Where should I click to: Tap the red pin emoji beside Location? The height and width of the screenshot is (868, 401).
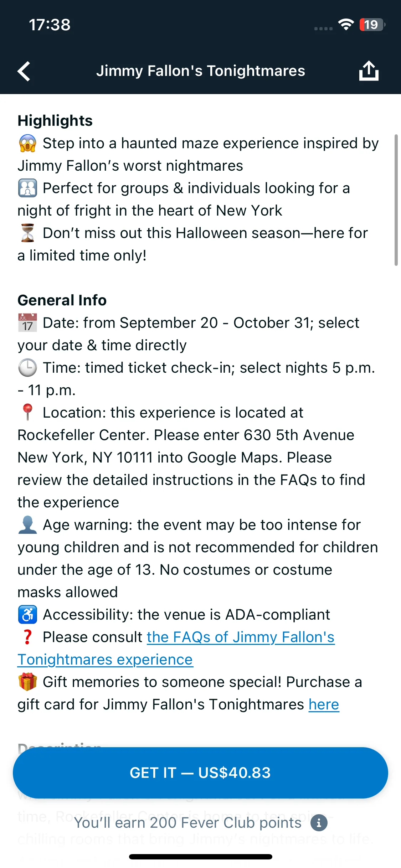tap(27, 413)
